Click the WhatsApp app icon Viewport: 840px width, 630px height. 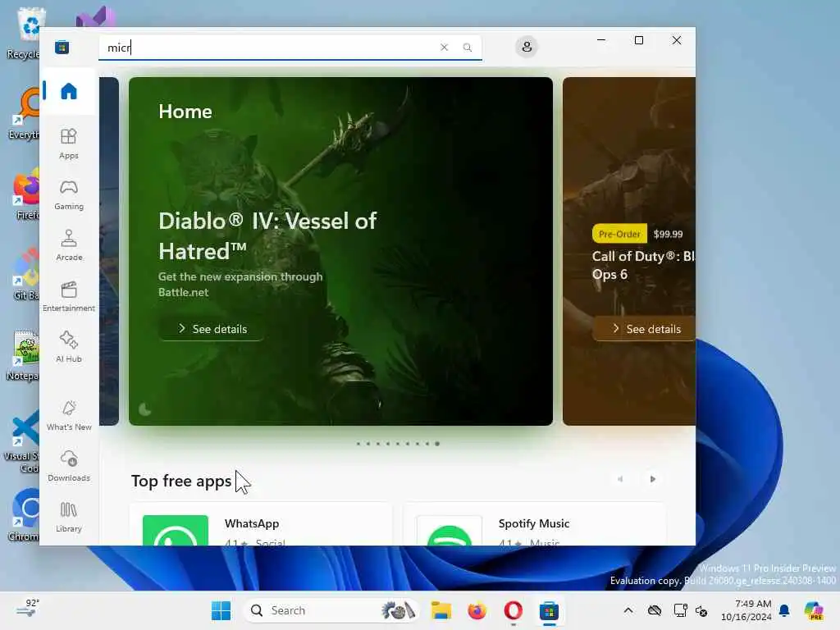(176, 531)
